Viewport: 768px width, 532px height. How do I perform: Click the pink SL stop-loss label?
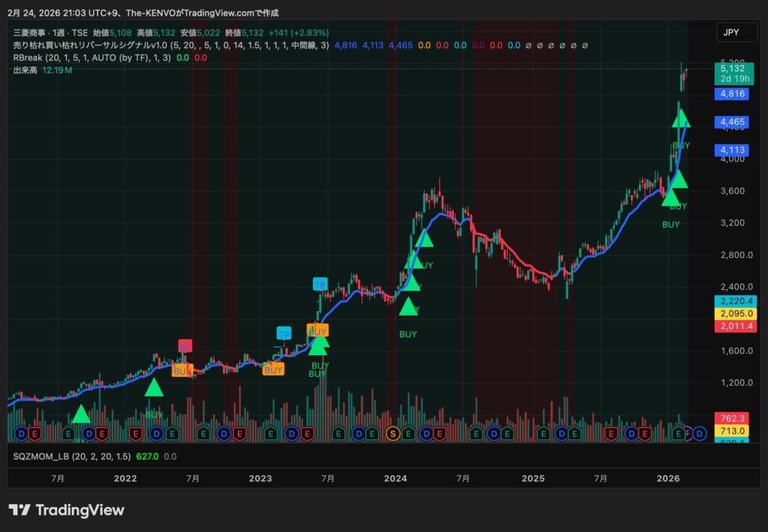point(184,345)
